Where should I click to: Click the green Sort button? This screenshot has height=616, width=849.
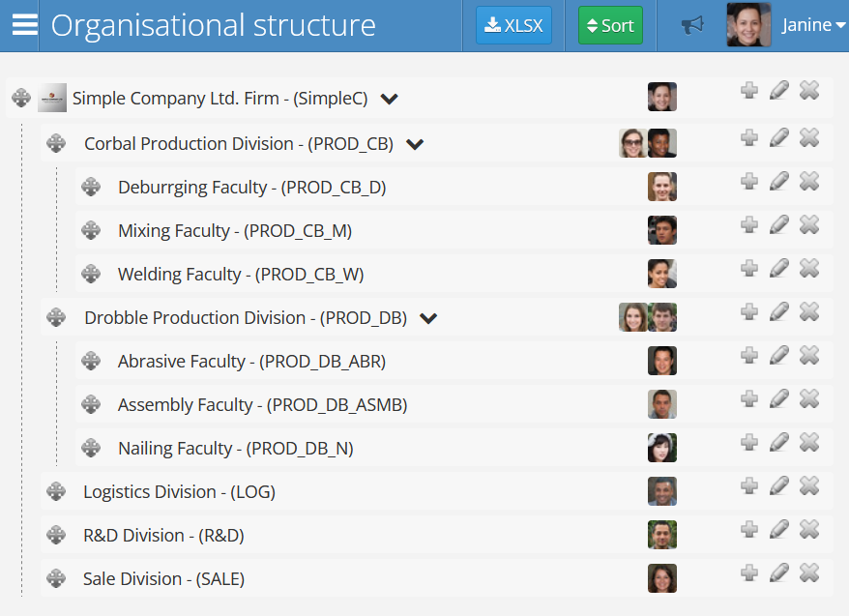[x=610, y=25]
